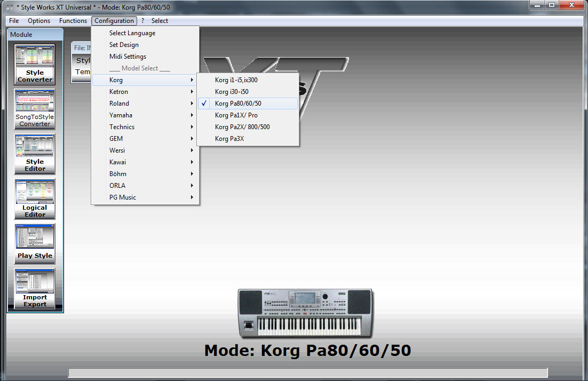Expand the PG Music model submenu
588x381 pixels.
(145, 197)
